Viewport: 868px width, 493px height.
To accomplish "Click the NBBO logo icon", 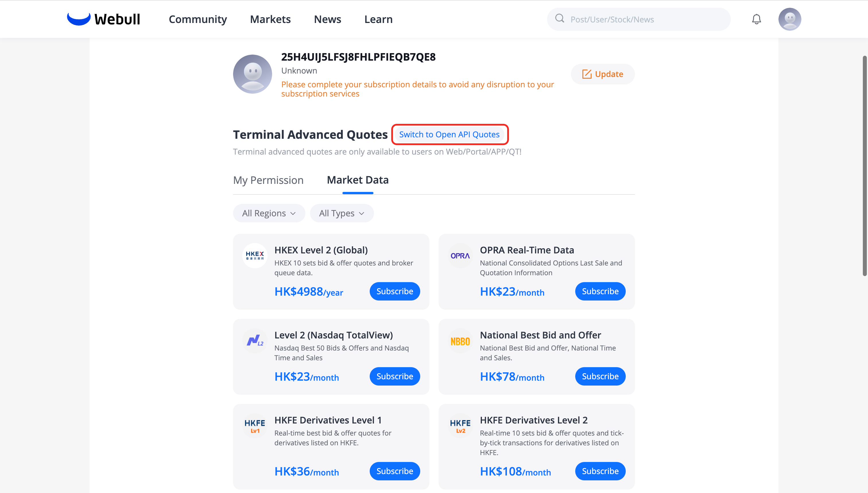I will [x=460, y=341].
